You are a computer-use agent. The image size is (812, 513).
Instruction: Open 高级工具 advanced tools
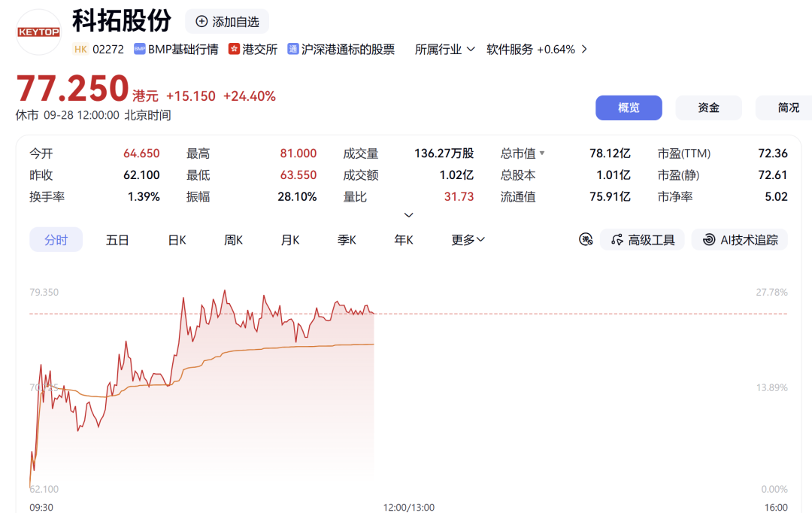pyautogui.click(x=642, y=239)
